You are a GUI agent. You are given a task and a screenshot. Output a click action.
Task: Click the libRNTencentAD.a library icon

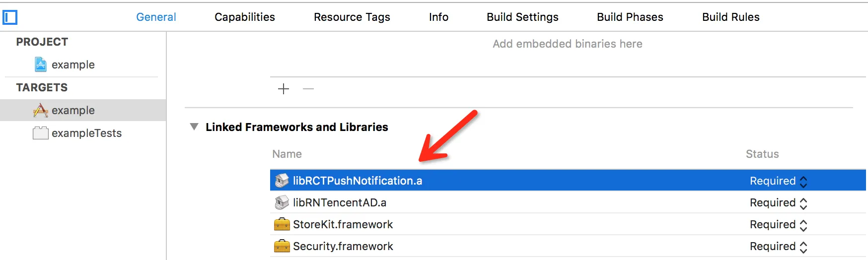pyautogui.click(x=282, y=202)
